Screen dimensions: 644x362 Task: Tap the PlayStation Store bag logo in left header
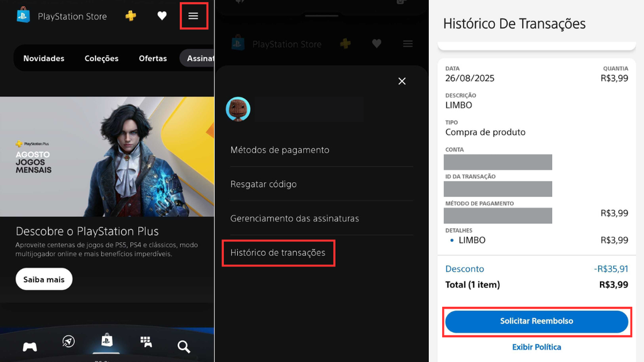[23, 15]
